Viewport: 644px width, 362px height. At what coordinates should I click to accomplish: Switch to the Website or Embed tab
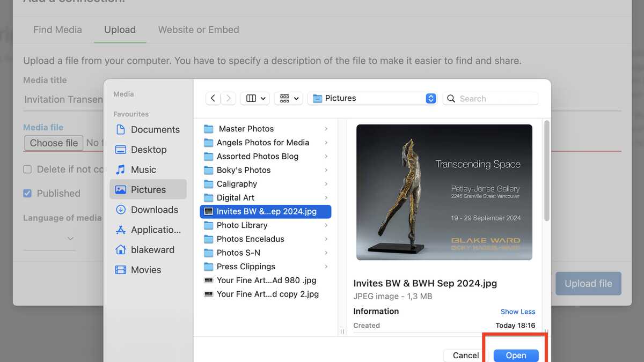point(199,29)
